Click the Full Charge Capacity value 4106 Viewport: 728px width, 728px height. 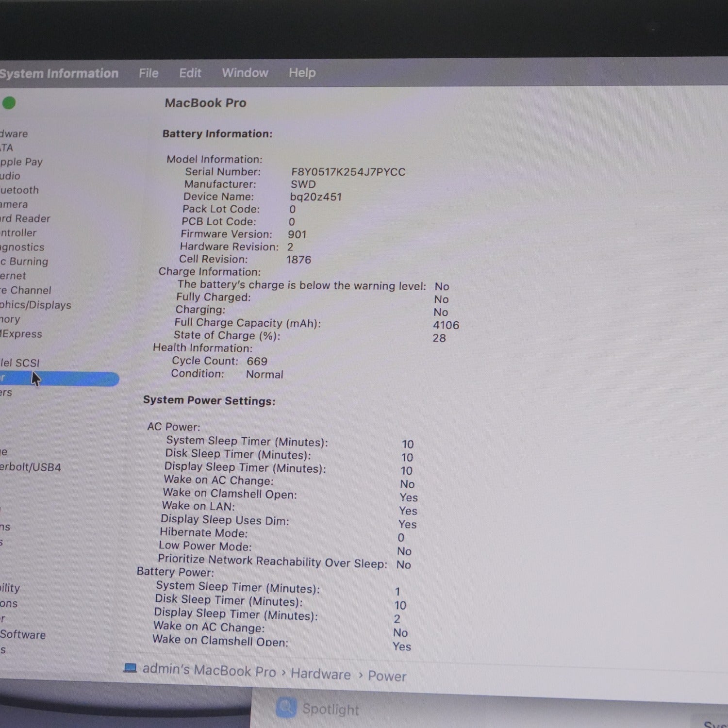pos(446,325)
